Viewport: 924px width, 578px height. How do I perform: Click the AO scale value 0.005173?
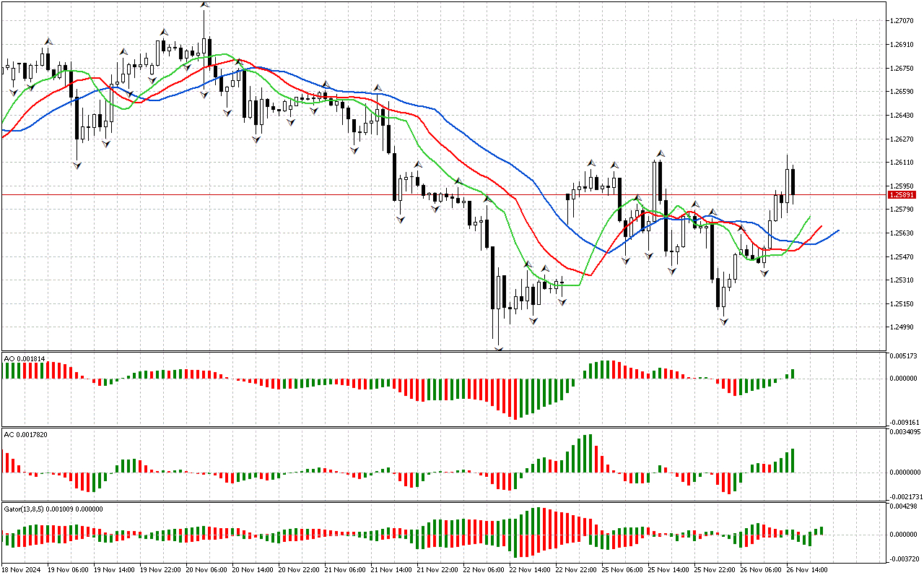904,357
